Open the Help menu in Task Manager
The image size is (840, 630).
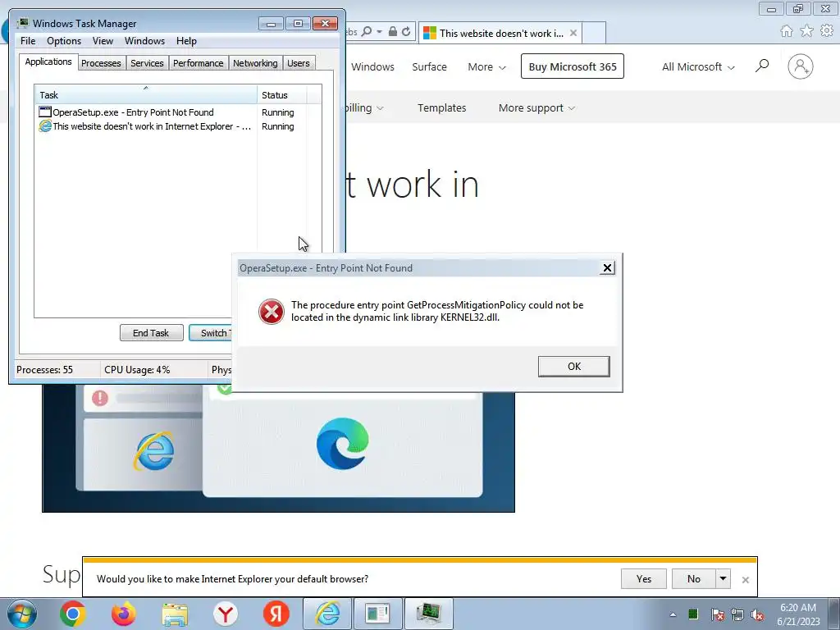pos(186,41)
